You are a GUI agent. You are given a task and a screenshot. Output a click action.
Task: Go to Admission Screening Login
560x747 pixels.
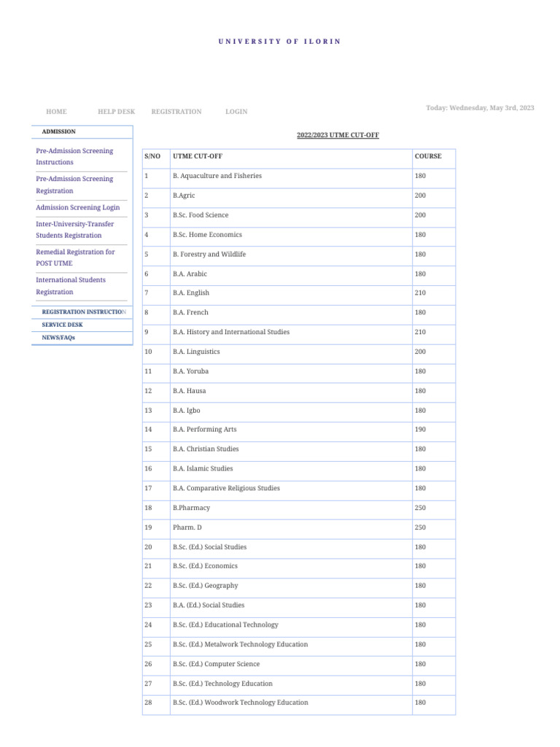click(x=78, y=207)
